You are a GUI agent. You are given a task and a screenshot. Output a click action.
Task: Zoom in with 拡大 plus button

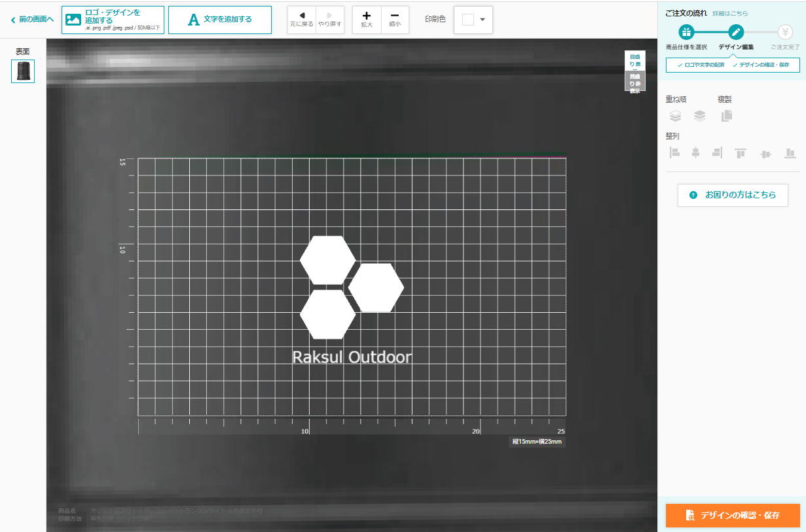click(x=367, y=20)
